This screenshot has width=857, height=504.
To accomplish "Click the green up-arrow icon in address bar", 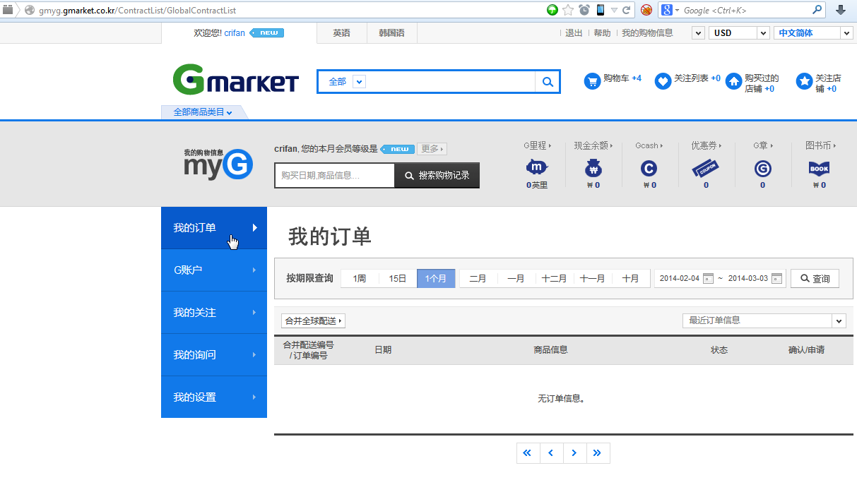I will click(x=552, y=10).
